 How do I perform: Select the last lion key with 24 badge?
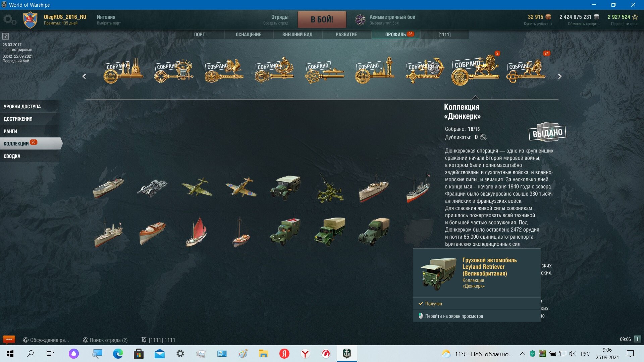[526, 71]
